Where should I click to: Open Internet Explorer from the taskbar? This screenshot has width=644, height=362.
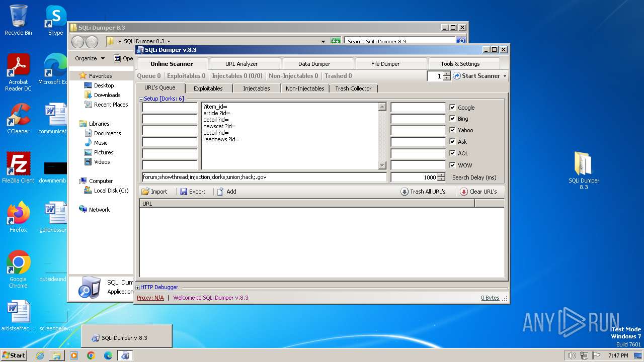tap(40, 355)
